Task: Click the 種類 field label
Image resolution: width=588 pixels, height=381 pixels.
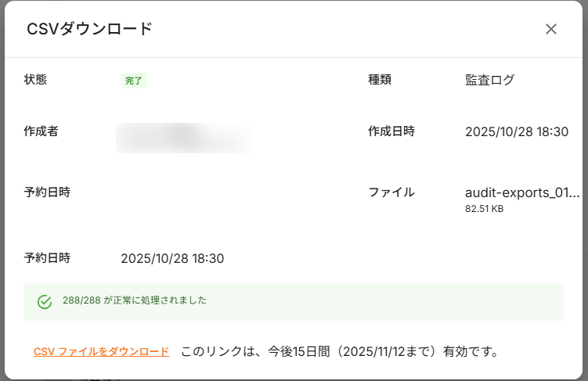Action: 380,79
